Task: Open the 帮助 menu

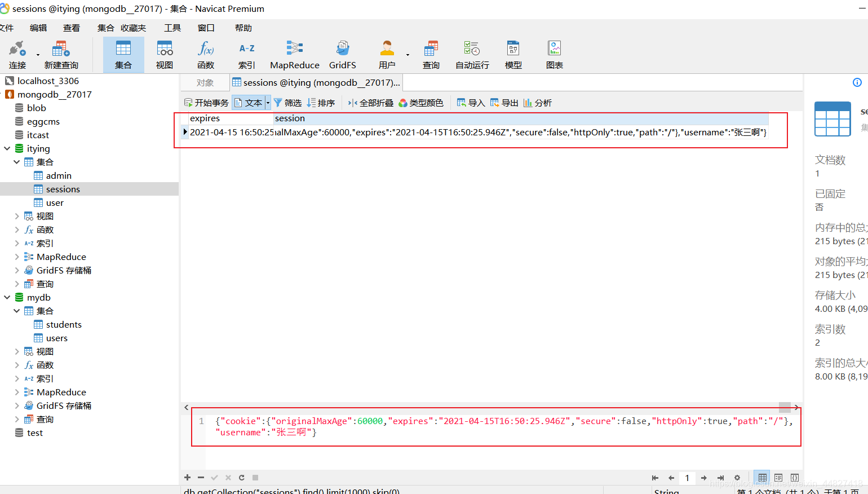Action: [243, 28]
